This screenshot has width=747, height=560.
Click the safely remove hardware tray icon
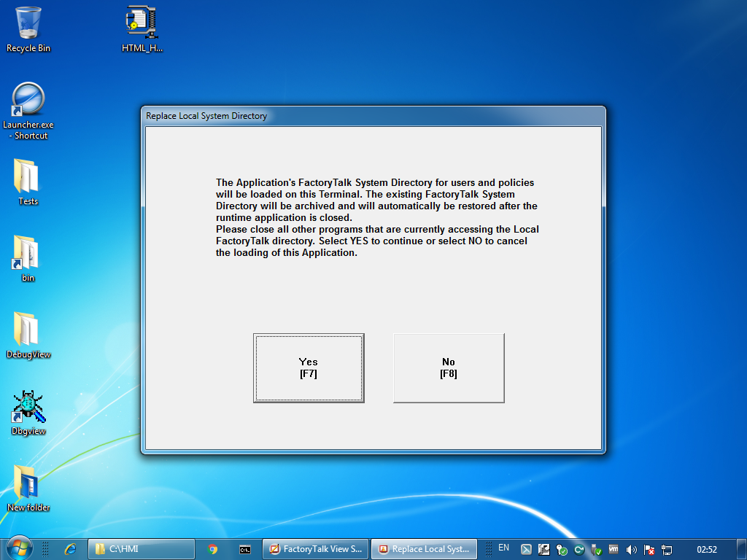[596, 550]
